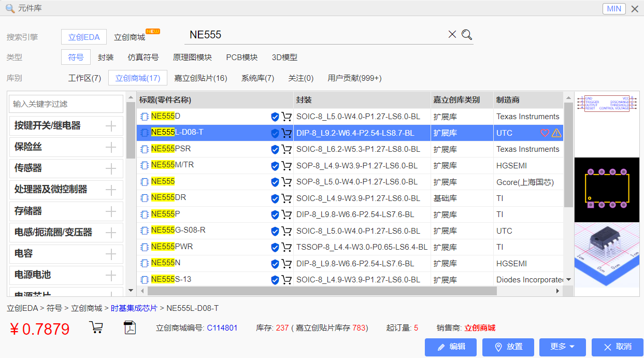This screenshot has width=644, height=358.
Task: Select 符号 type filter
Action: (76, 58)
